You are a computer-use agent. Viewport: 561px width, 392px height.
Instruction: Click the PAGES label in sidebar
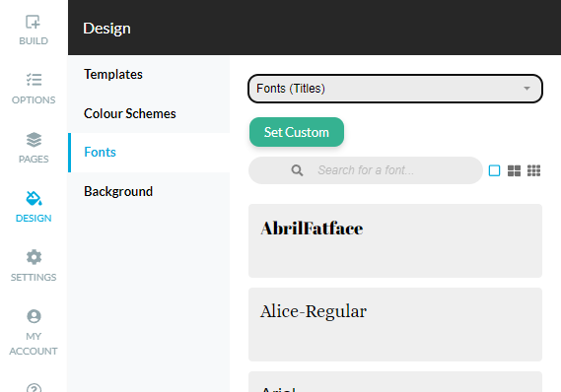click(x=34, y=159)
